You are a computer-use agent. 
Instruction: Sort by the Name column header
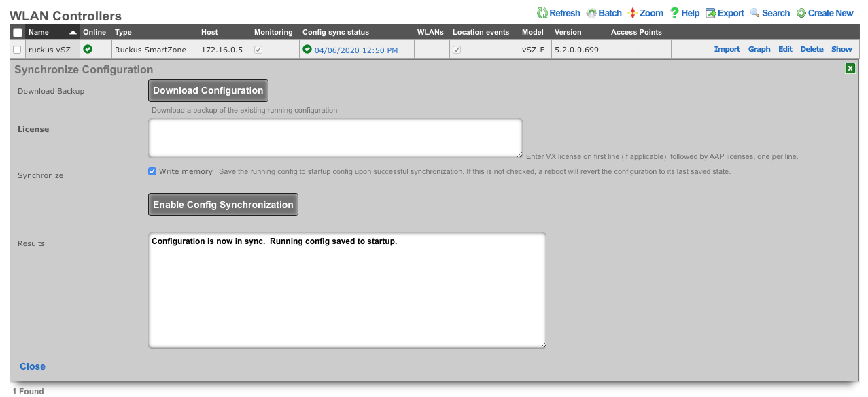click(39, 32)
